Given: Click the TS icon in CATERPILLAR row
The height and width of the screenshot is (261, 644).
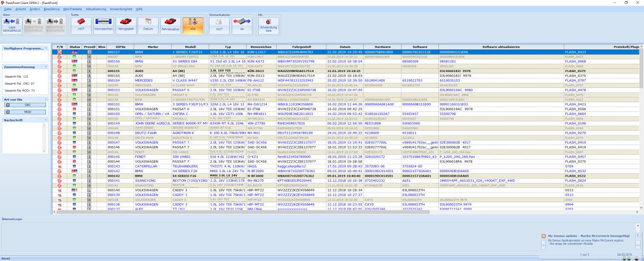Looking at the screenshot, I should (x=59, y=166).
